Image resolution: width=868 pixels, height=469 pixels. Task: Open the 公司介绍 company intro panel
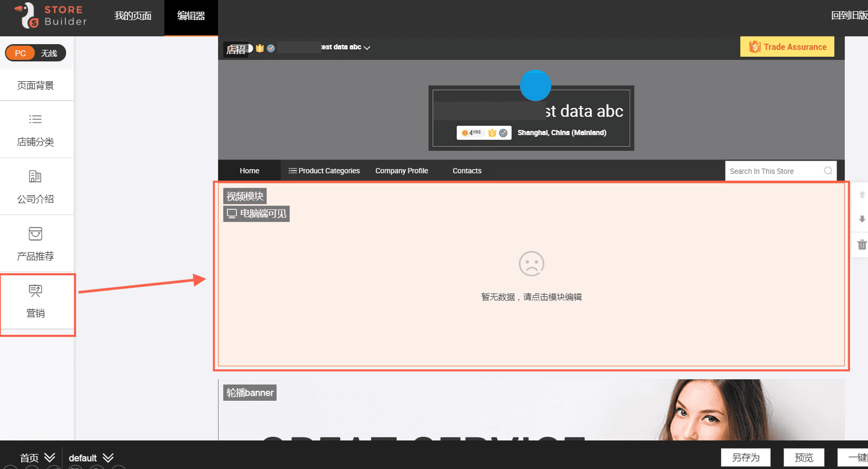[x=35, y=187]
